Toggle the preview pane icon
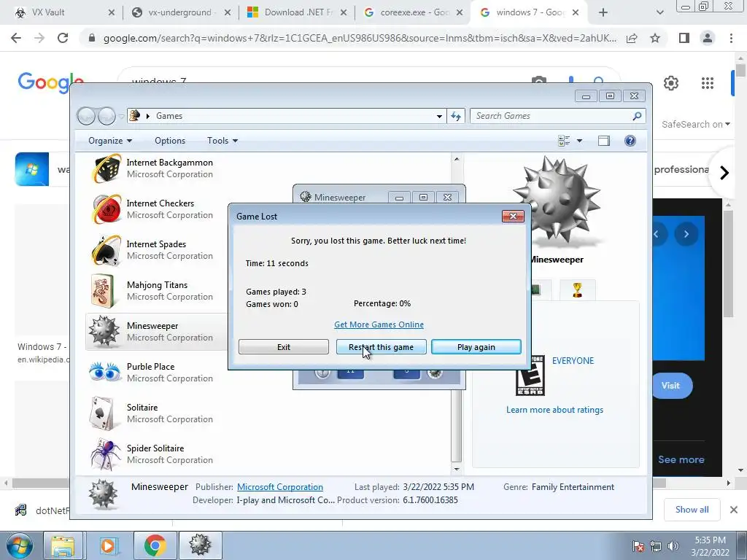This screenshot has width=747, height=560. pyautogui.click(x=603, y=141)
